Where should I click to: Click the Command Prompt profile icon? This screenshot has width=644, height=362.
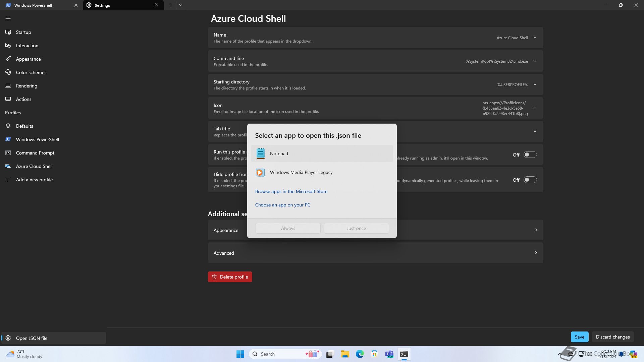click(x=8, y=153)
